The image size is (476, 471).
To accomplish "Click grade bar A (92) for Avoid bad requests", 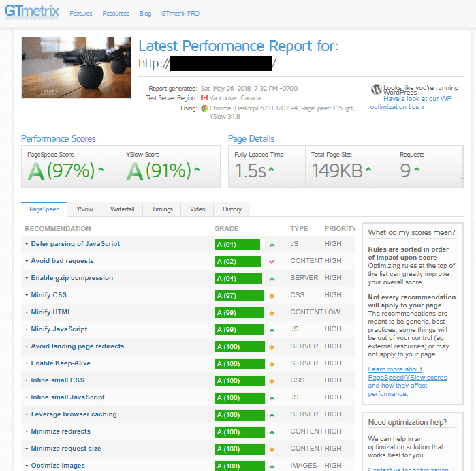I will point(240,262).
